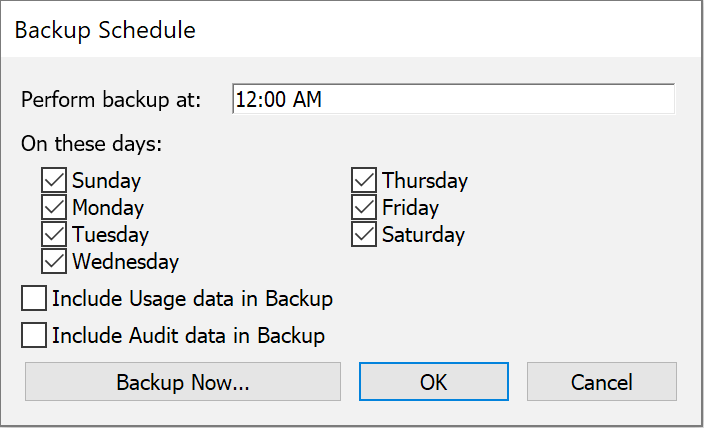Enable Include Usage data in Backup
This screenshot has width=704, height=428.
(35, 298)
